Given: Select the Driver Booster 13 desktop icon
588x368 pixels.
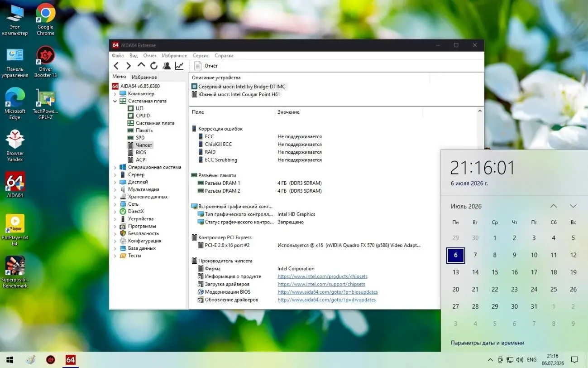Looking at the screenshot, I should tap(45, 63).
